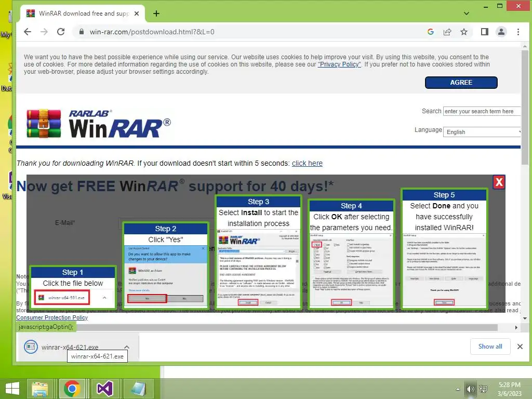Expand download options chevron for winrar-x64-621.exe
The height and width of the screenshot is (399, 532).
(x=127, y=347)
